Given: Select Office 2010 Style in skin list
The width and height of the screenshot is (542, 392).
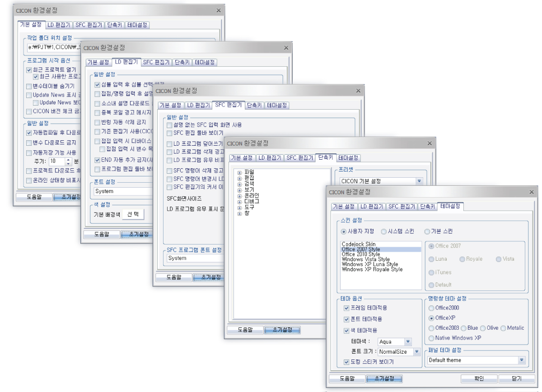Looking at the screenshot, I should coord(361,254).
